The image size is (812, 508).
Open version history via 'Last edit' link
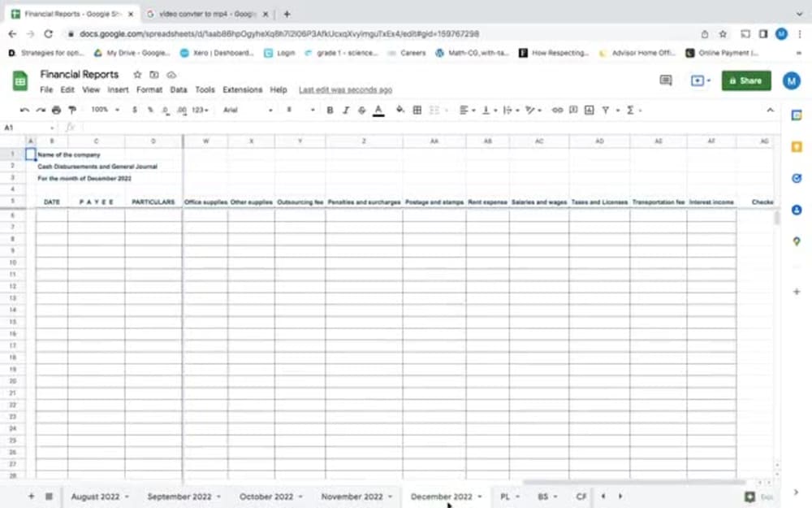[345, 89]
